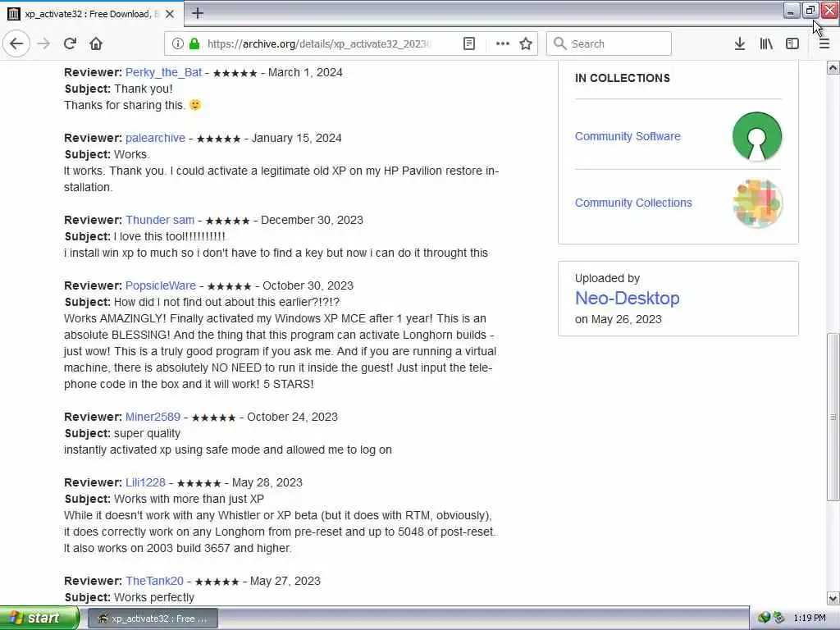The image size is (840, 630).
Task: Click the 'on May 26, 2023' upload date
Action: point(619,319)
